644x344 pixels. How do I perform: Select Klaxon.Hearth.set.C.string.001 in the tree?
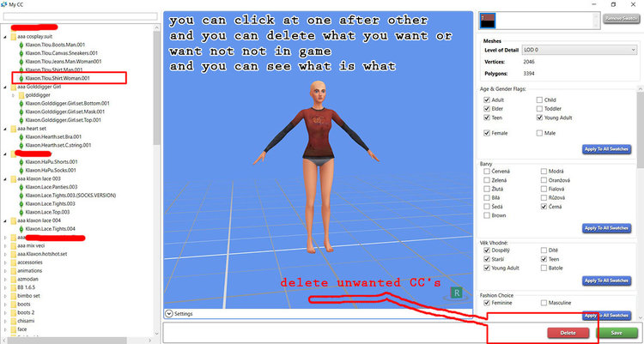click(x=58, y=145)
